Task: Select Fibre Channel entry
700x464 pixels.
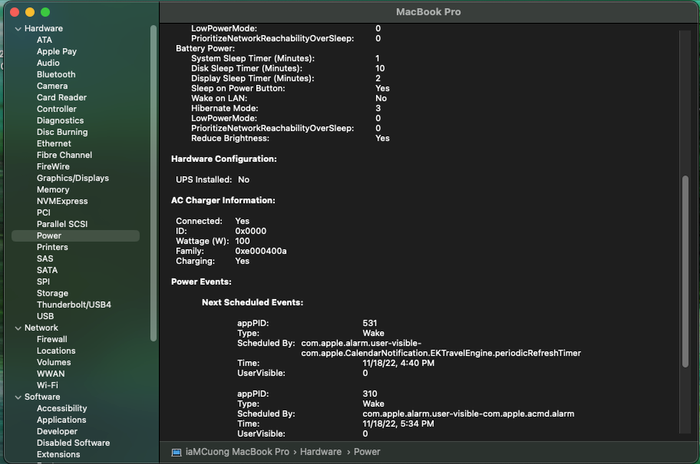Action: pos(64,155)
